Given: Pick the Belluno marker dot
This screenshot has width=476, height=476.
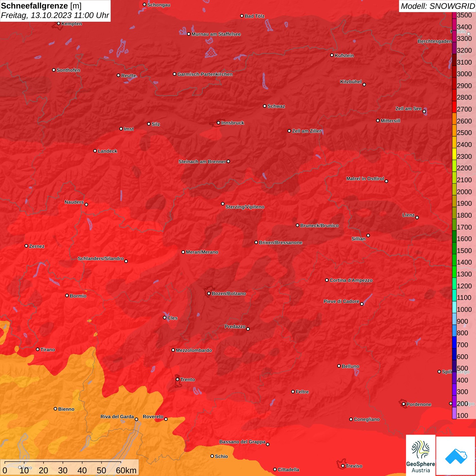Looking at the screenshot, I should [339, 366].
